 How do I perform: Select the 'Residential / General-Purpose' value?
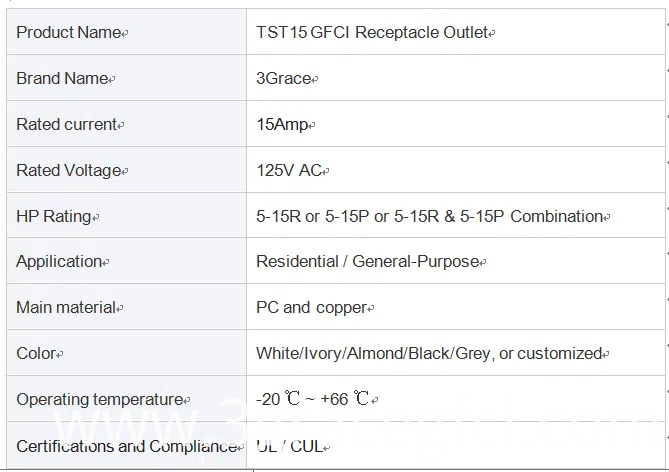pyautogui.click(x=367, y=262)
